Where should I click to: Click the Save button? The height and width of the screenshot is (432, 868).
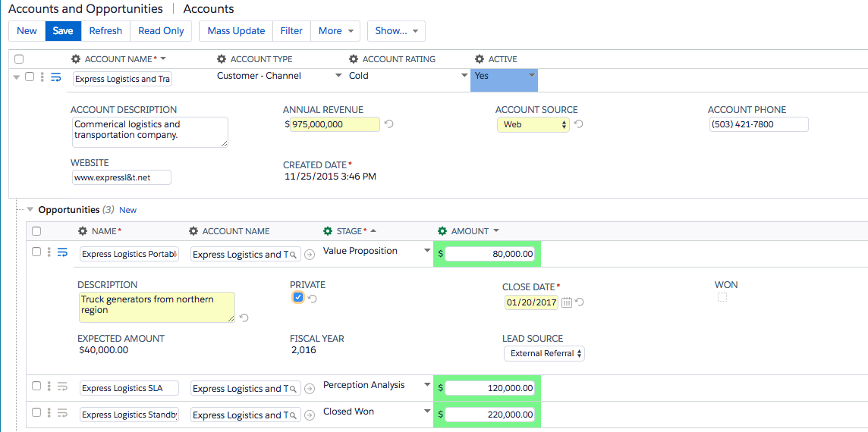[x=63, y=31]
